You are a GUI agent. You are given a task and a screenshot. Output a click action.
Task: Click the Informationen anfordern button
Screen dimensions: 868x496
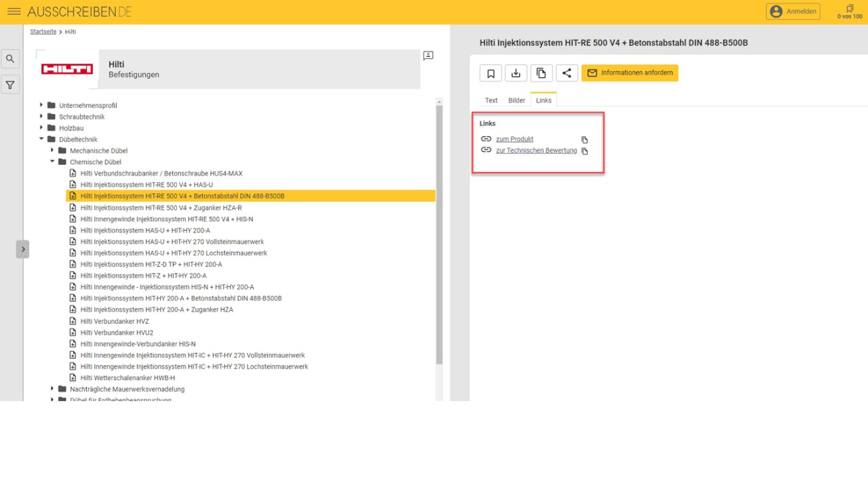pos(629,73)
